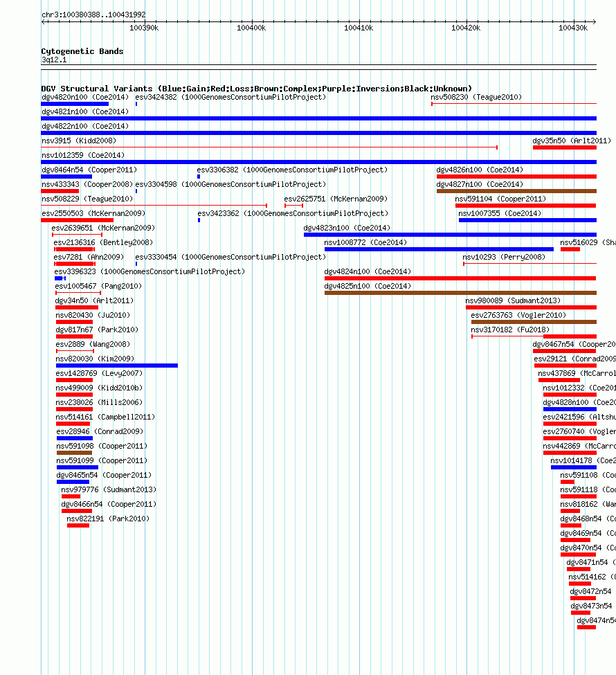Open esv2763763 (Vogler2010) label
Image resolution: width=616 pixels, height=675 pixels.
[x=518, y=316]
